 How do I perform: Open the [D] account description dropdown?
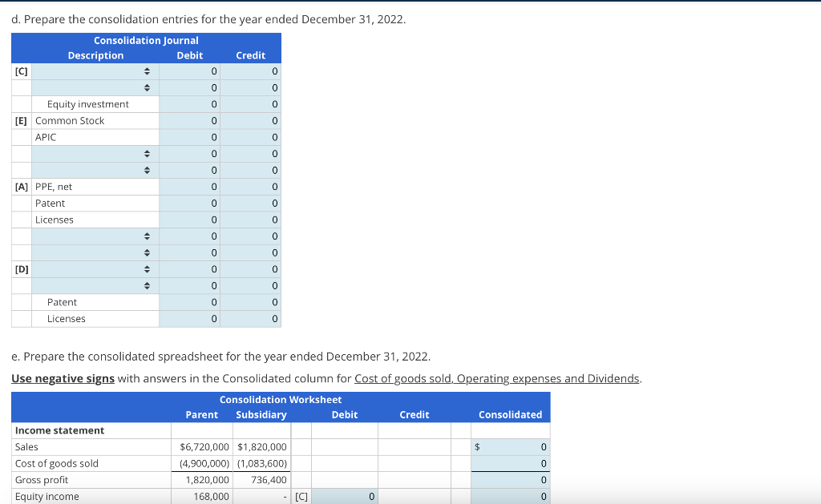pos(147,268)
